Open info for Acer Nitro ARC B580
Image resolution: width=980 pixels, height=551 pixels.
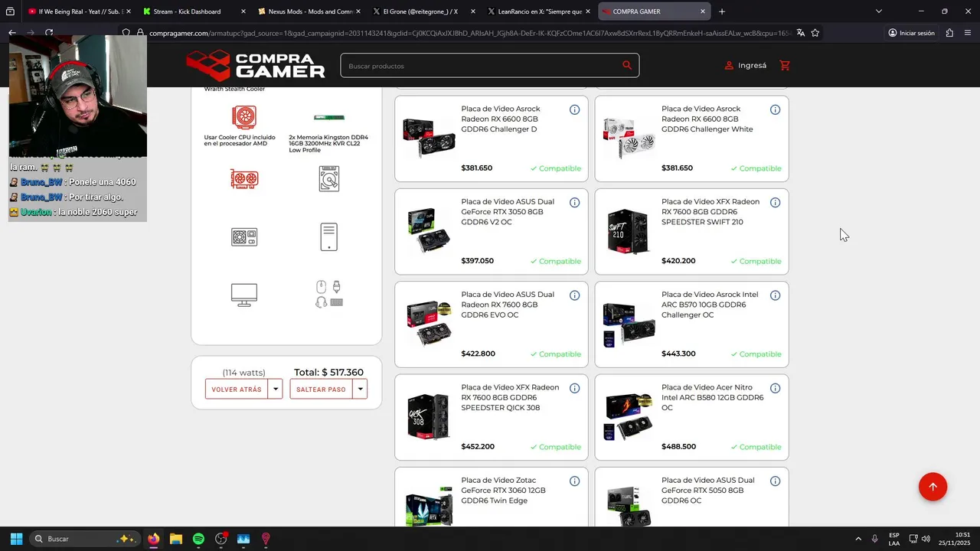point(775,388)
